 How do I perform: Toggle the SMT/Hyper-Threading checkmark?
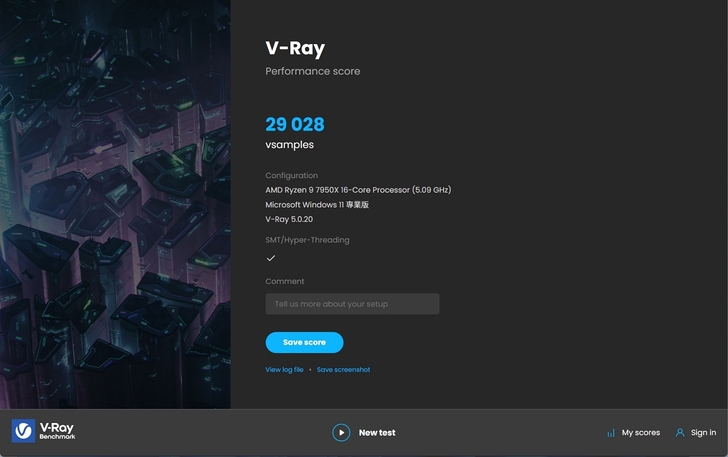pos(271,258)
